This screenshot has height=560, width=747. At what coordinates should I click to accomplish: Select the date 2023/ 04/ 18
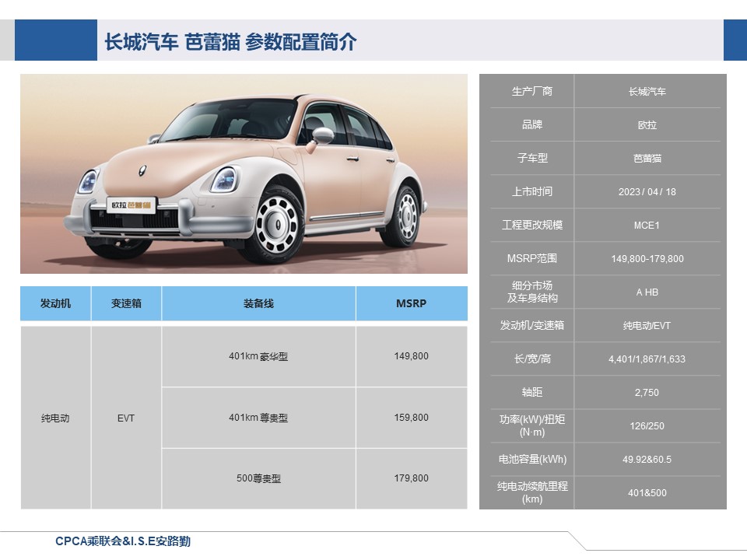pos(647,192)
